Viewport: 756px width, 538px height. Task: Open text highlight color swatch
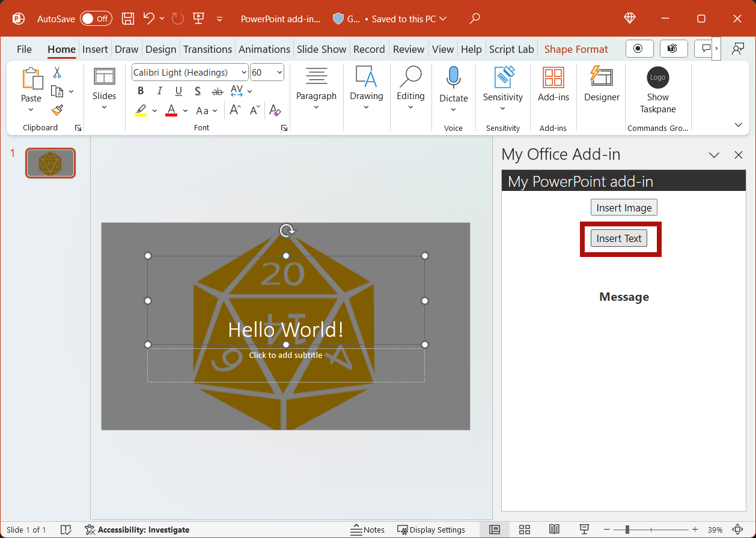[x=141, y=110]
